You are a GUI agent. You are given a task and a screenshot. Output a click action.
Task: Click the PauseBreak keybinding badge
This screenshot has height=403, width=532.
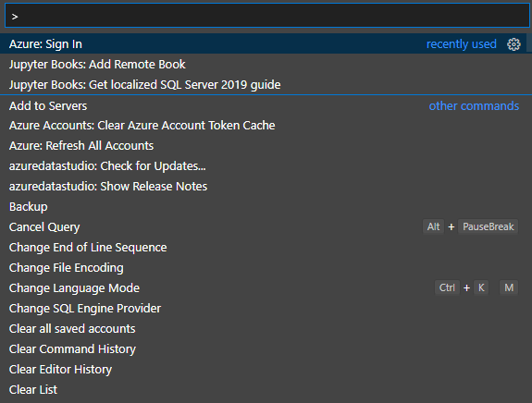pos(488,226)
